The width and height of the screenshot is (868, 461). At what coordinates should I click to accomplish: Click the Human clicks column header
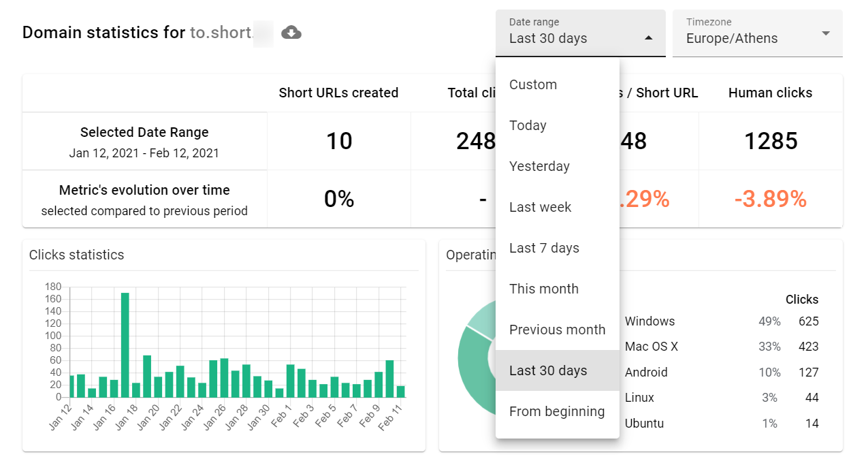770,93
